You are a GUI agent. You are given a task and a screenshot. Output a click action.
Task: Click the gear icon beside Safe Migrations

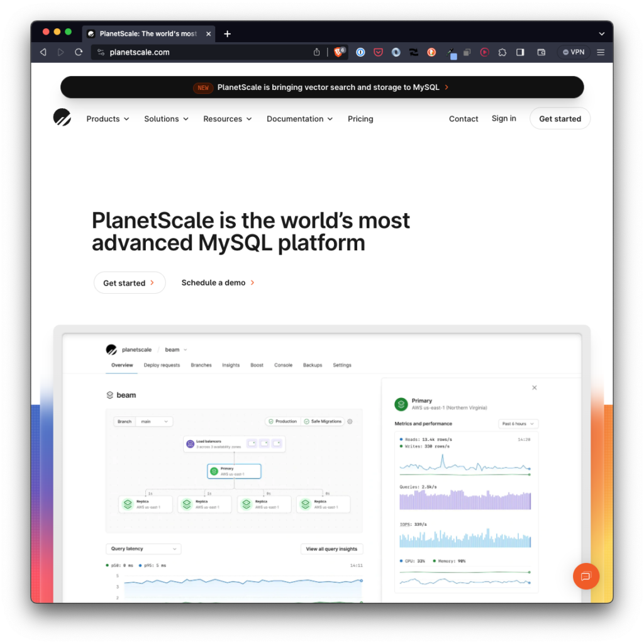point(350,421)
